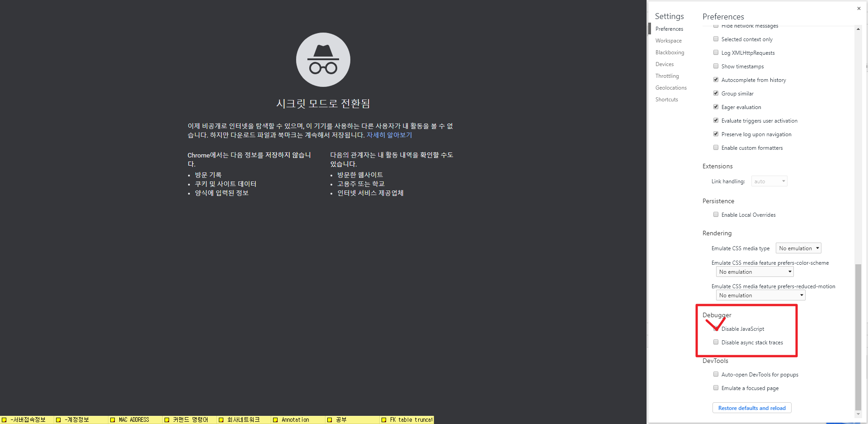Click the 인터넷 서비스 제공업체 item
This screenshot has height=424, width=868.
(370, 193)
